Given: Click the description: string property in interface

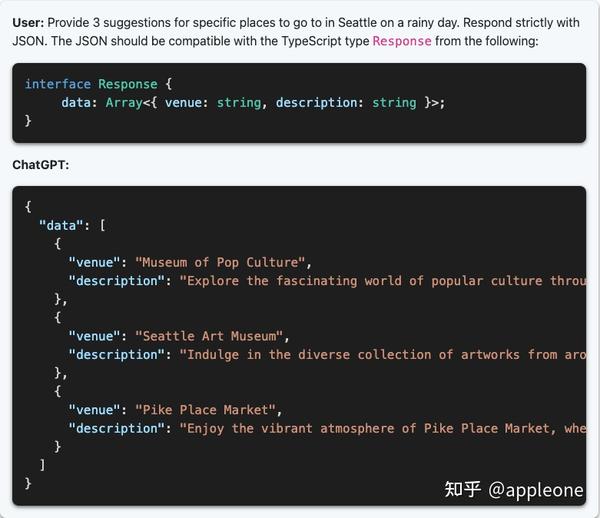Looking at the screenshot, I should click(x=346, y=103).
